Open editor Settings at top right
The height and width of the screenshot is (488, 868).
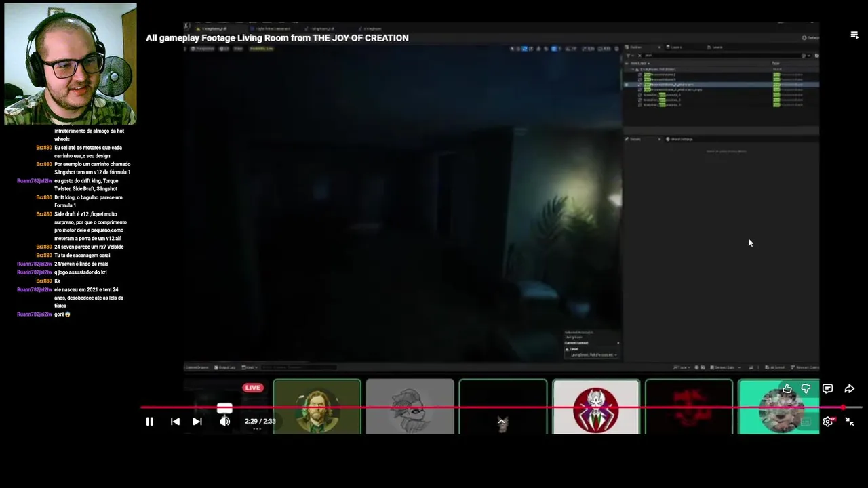pyautogui.click(x=810, y=38)
